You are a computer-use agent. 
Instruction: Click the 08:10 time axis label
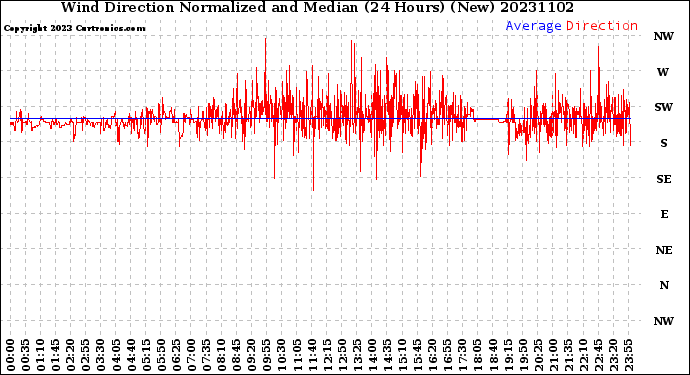click(221, 355)
